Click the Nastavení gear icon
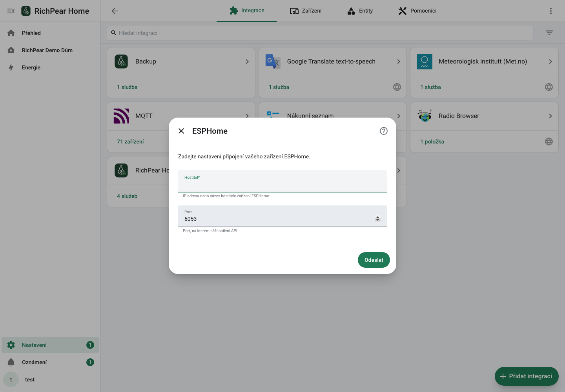Image resolution: width=565 pixels, height=392 pixels. tap(11, 345)
